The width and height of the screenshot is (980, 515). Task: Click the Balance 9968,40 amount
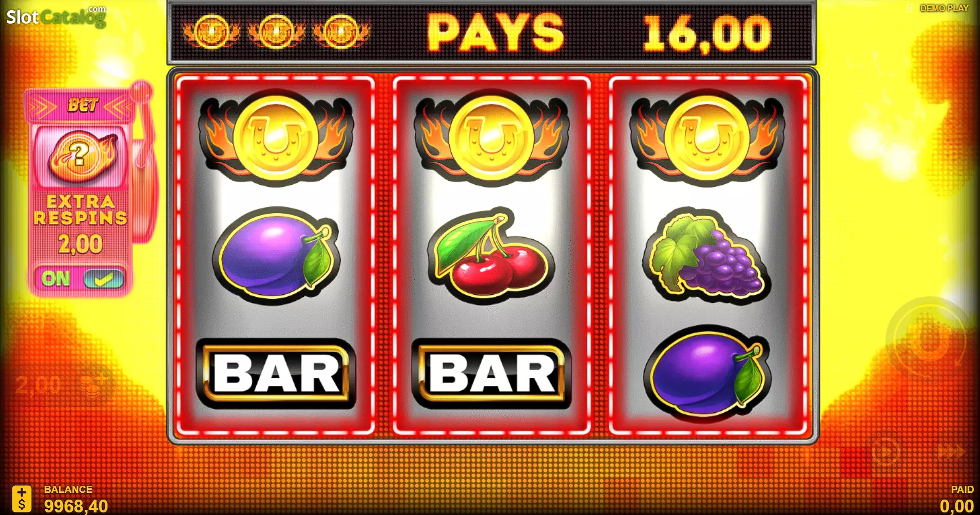75,506
